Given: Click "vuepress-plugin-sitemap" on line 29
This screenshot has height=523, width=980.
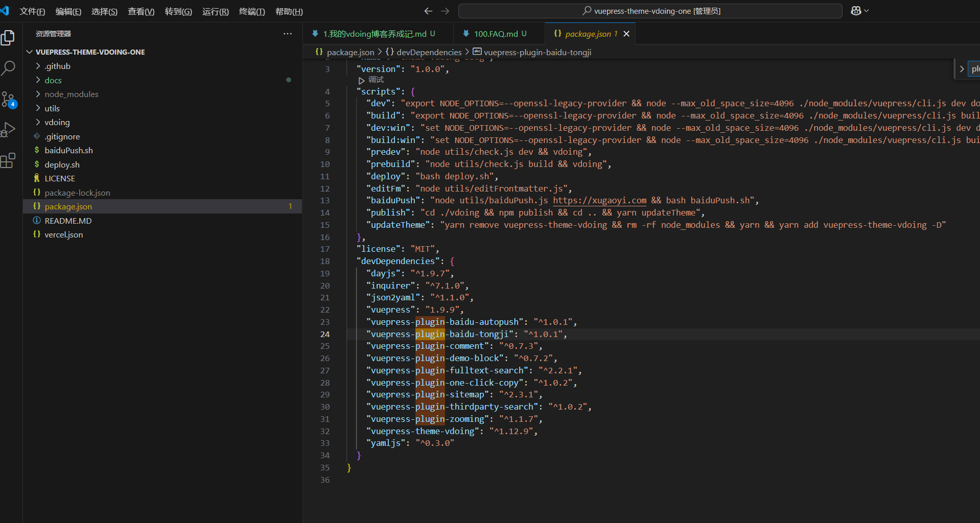Looking at the screenshot, I should (428, 394).
